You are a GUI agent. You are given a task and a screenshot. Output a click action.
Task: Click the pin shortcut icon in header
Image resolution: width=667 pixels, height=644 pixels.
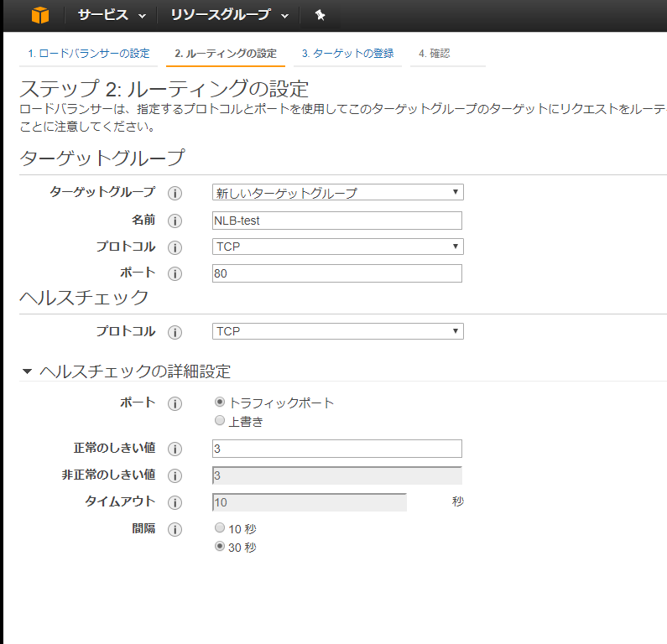coord(320,15)
